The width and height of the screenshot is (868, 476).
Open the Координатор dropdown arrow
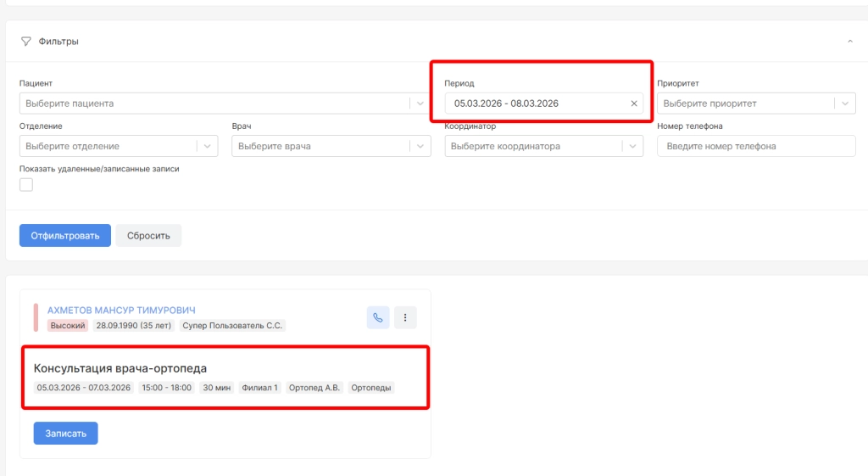(632, 146)
